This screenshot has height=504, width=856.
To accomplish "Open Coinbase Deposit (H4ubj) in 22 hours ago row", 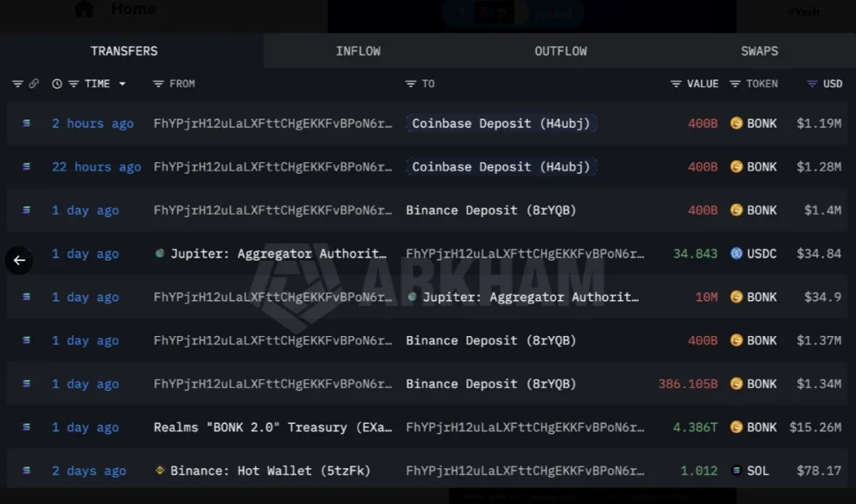I will point(502,167).
